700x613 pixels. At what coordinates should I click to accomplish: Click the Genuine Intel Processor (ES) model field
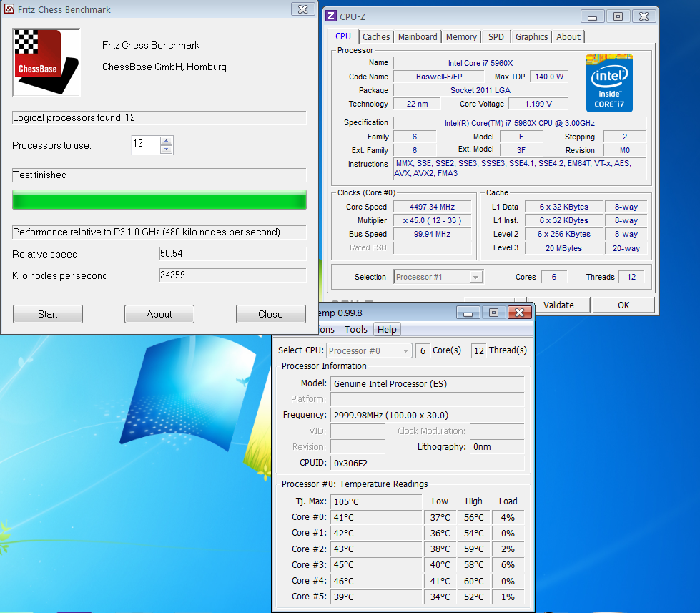[428, 384]
